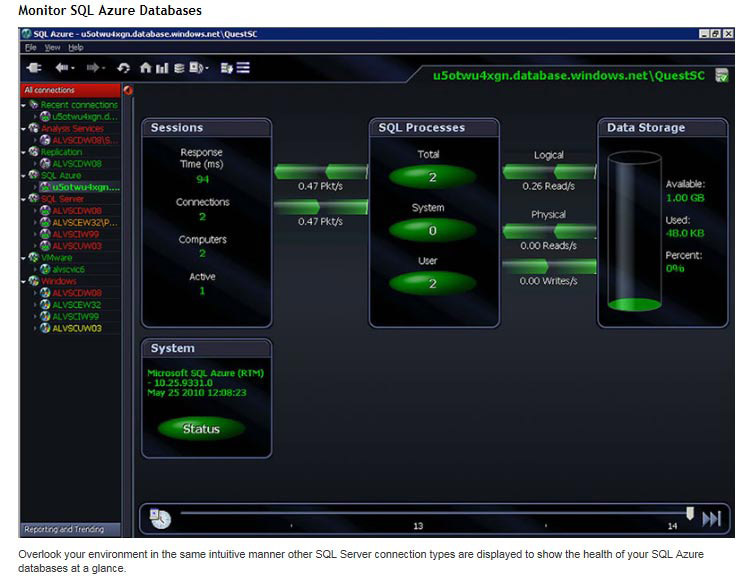Click the three horizontal lines toolbar icon
Image resolution: width=753 pixels, height=582 pixels.
243,68
